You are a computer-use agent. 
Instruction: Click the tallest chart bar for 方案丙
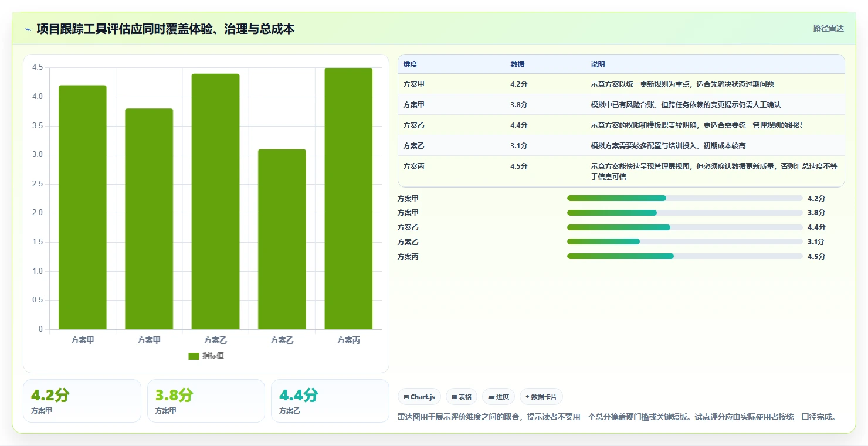point(348,199)
